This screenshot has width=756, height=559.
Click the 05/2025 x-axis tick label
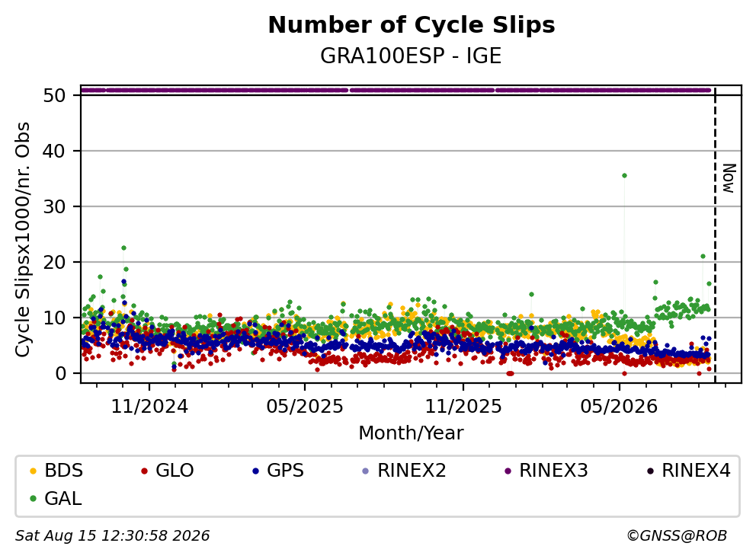pyautogui.click(x=305, y=407)
